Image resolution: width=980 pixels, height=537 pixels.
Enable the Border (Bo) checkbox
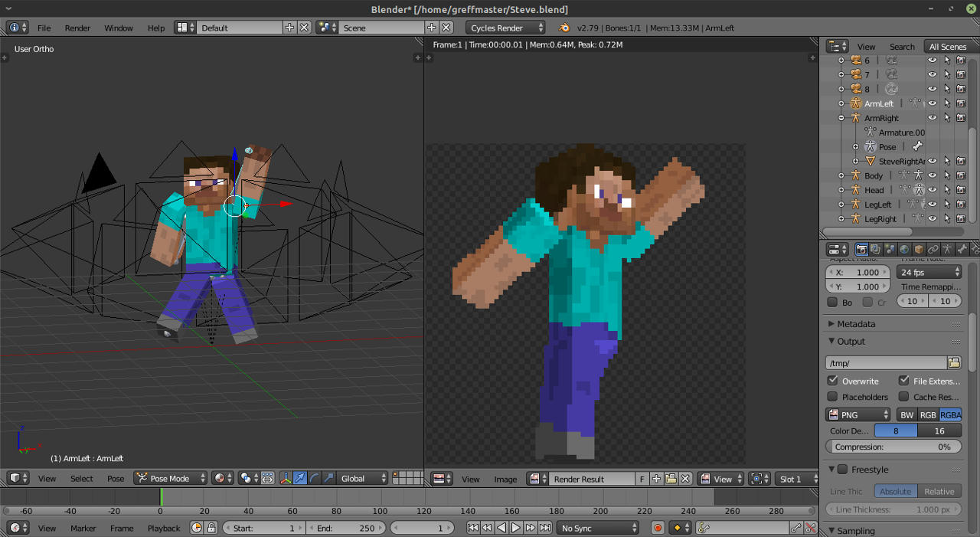tap(832, 302)
